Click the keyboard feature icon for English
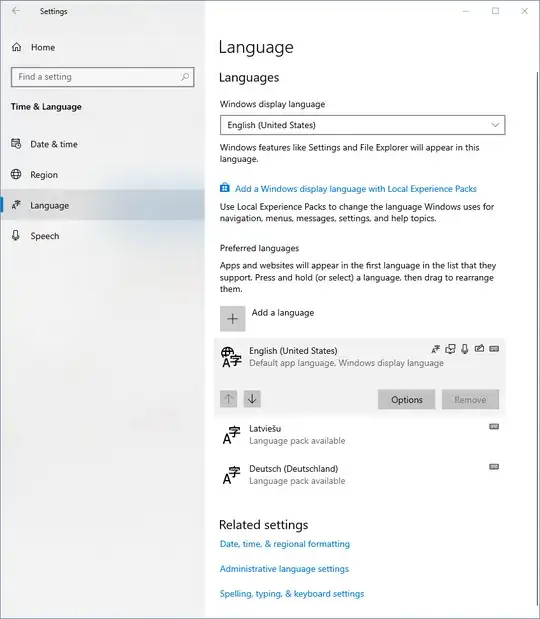Viewport: 540px width, 619px height. tap(494, 349)
